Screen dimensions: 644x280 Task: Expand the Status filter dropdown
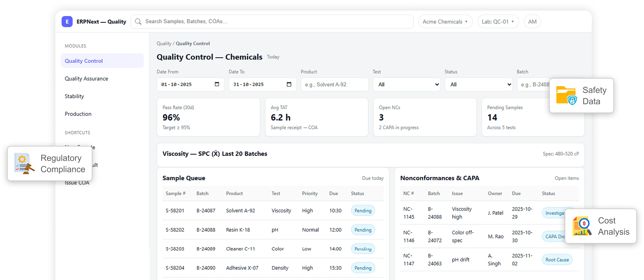click(478, 84)
